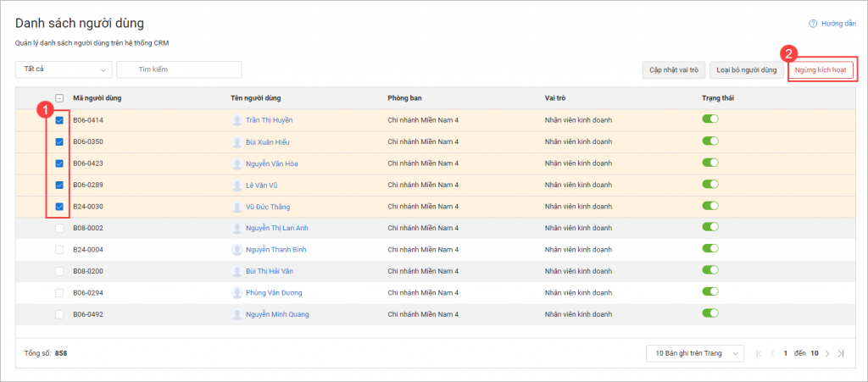The height and width of the screenshot is (382, 868).
Task: Go to next page arrow in pagination
Action: [827, 353]
